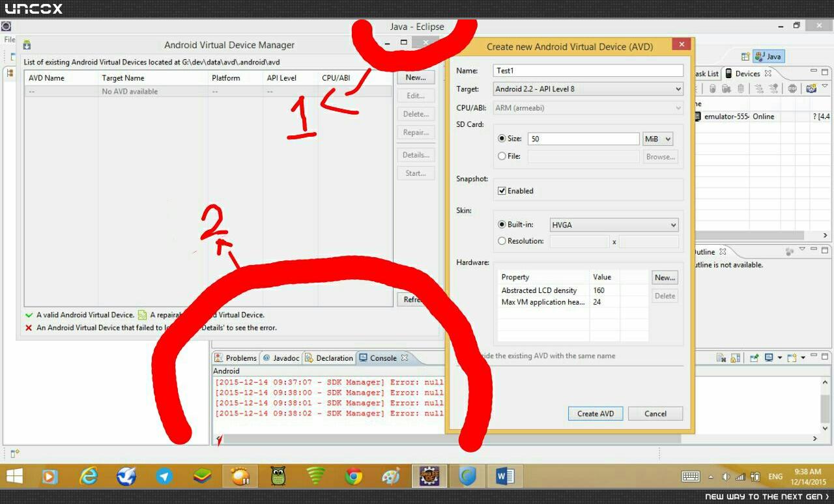Click New... in AVD Manager window
This screenshot has width=834, height=504.
416,77
